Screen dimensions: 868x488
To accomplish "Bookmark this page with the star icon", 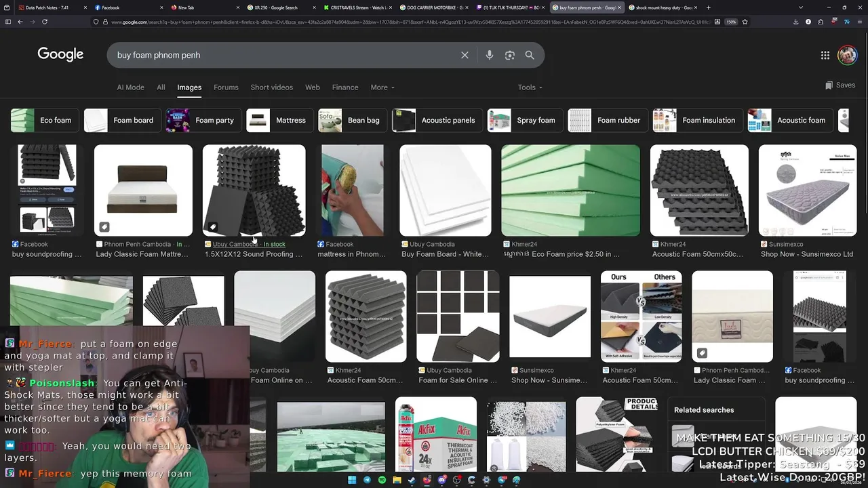I will pyautogui.click(x=745, y=22).
